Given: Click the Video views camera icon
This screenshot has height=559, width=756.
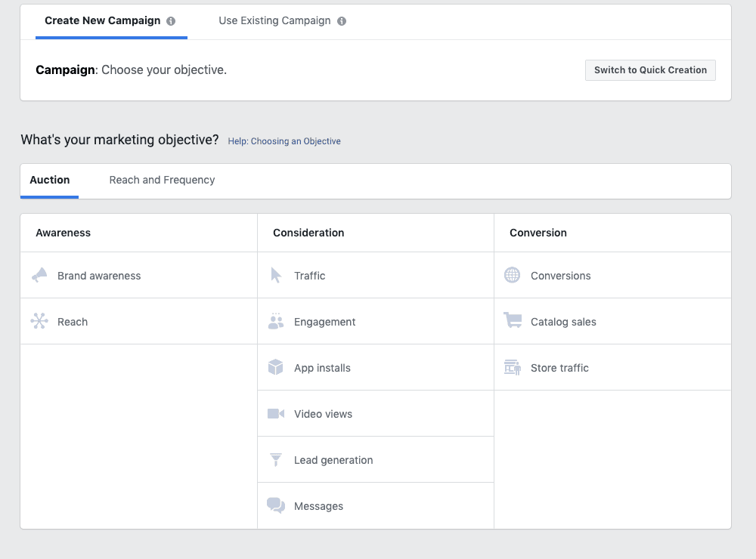Looking at the screenshot, I should point(276,414).
